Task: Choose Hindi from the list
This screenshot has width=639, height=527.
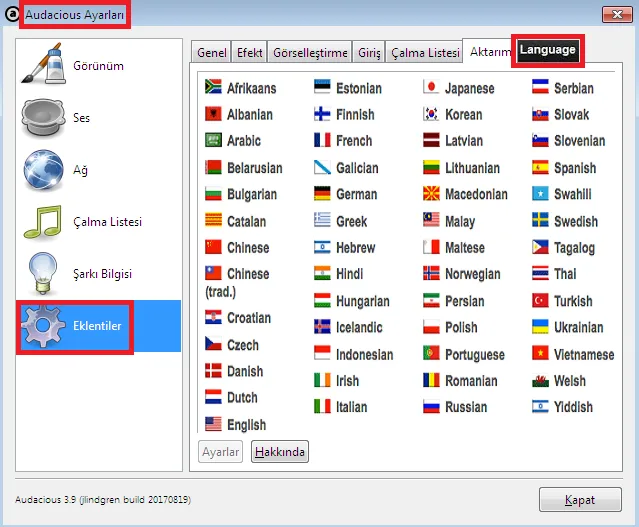Action: pyautogui.click(x=338, y=273)
